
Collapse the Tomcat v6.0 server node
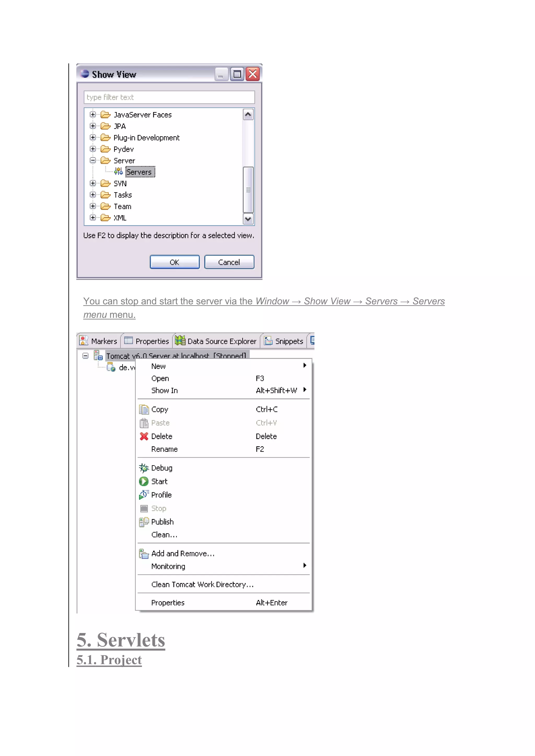click(x=85, y=356)
